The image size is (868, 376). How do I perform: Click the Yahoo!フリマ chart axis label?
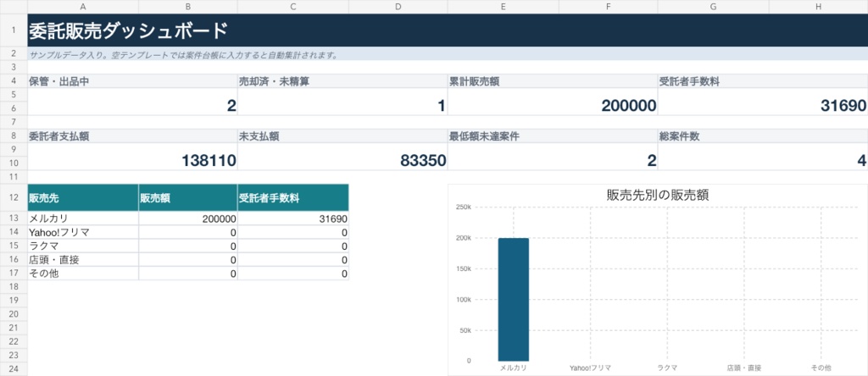click(590, 368)
